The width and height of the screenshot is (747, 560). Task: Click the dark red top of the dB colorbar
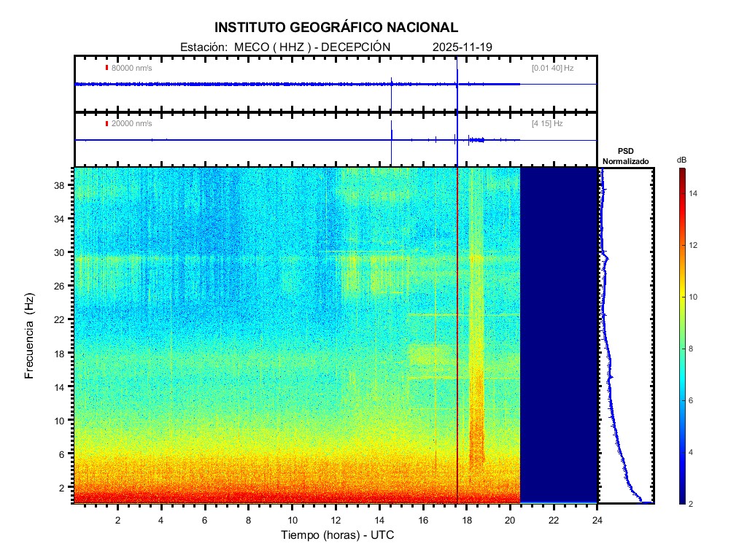tap(681, 171)
